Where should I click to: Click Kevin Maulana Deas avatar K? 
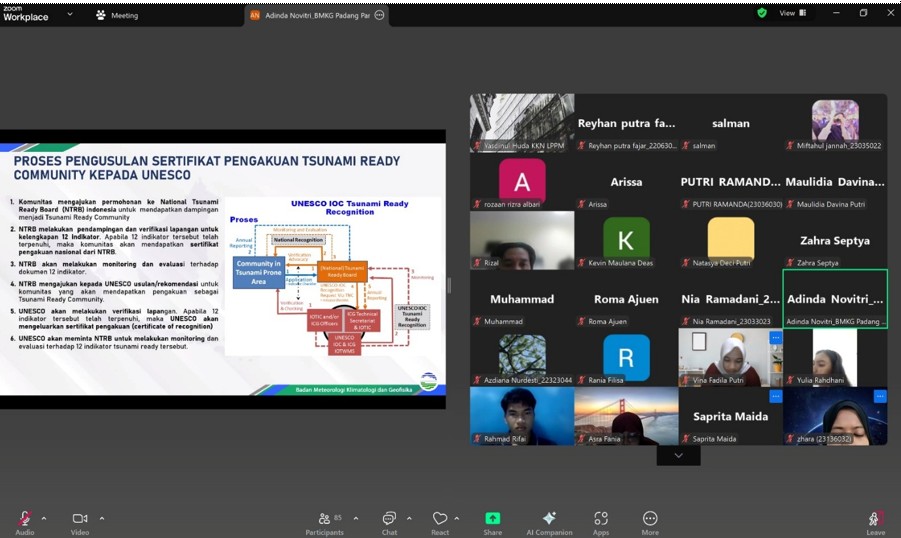click(626, 239)
